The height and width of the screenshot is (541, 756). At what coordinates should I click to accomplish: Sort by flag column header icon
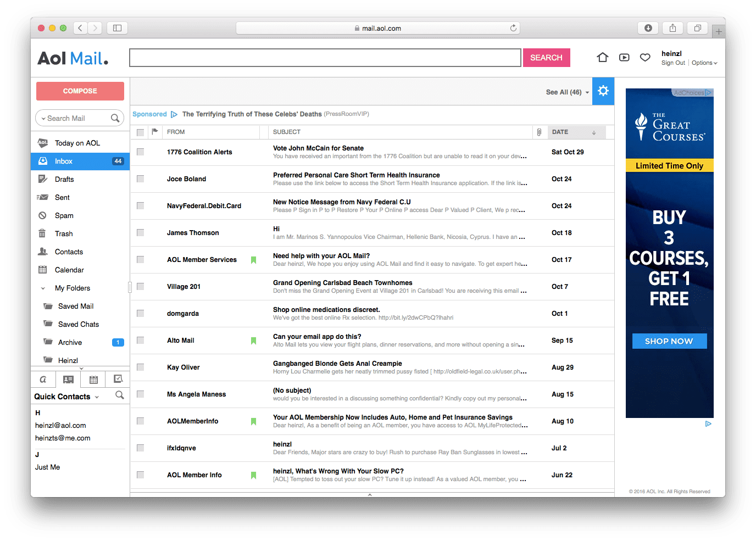point(155,132)
